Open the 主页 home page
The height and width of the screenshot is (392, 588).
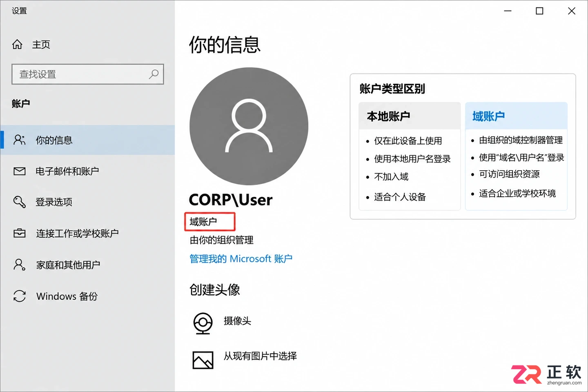(x=41, y=45)
